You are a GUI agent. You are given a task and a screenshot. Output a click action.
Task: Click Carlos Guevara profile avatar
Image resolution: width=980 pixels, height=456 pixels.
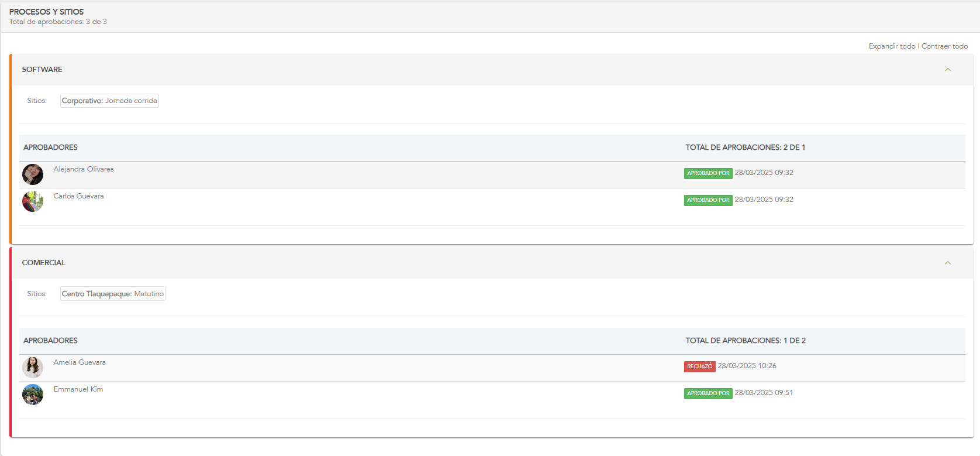33,201
